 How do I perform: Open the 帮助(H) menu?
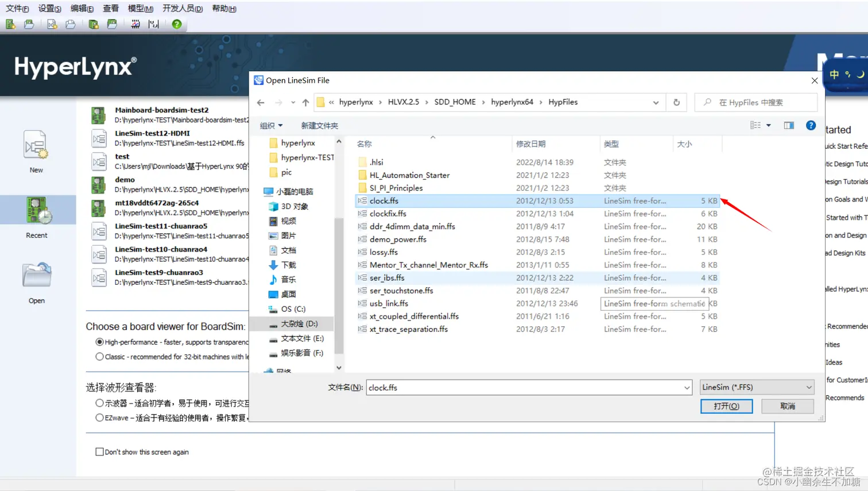point(224,8)
